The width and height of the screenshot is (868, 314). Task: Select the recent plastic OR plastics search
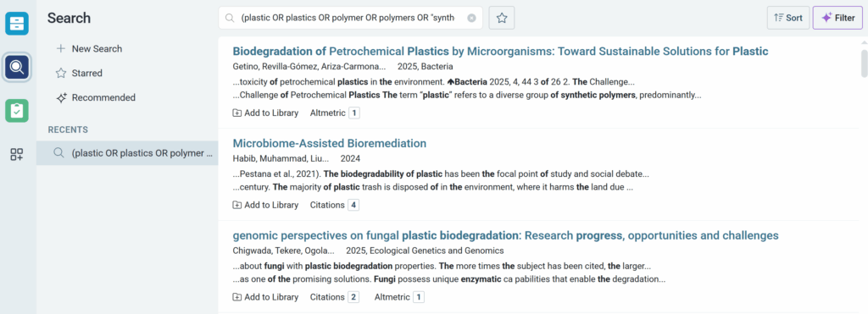(127, 153)
